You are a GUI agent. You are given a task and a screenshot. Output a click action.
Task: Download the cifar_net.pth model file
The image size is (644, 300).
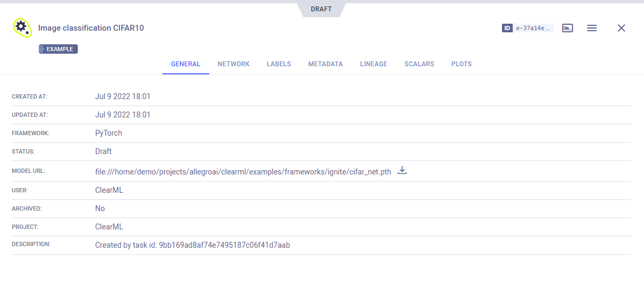(x=402, y=171)
